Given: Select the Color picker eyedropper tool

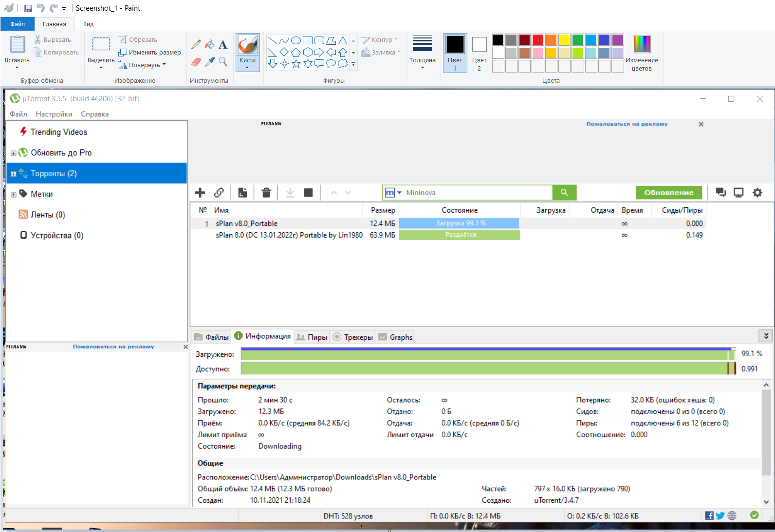Looking at the screenshot, I should 209,61.
